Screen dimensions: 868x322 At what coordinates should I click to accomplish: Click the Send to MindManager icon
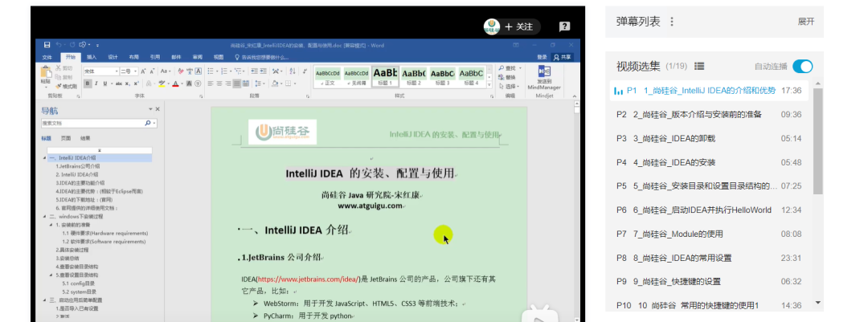coord(545,71)
